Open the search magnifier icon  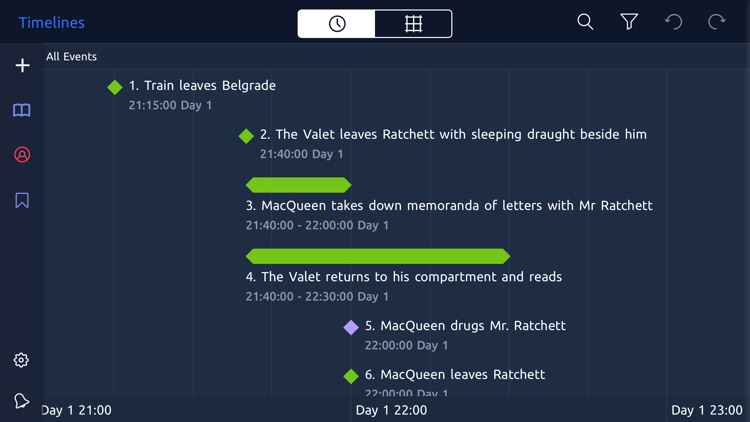click(x=585, y=22)
